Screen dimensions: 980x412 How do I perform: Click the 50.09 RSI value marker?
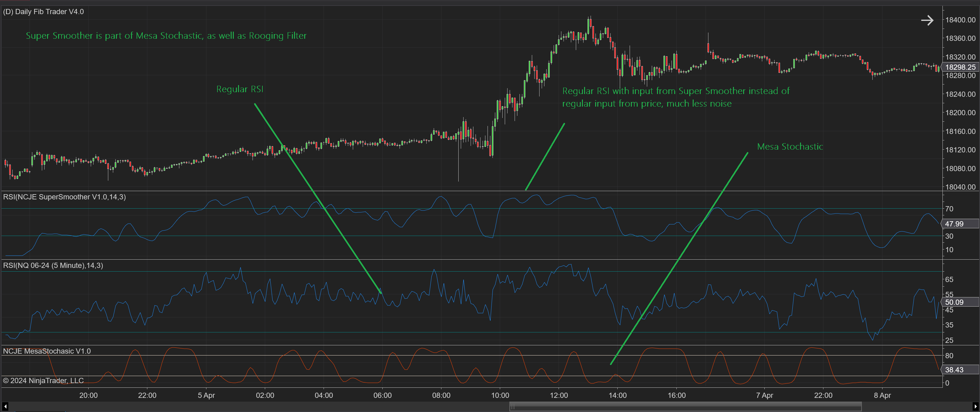(959, 302)
